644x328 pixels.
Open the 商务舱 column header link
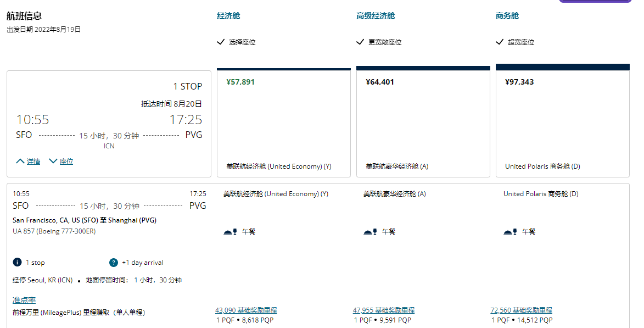[507, 15]
